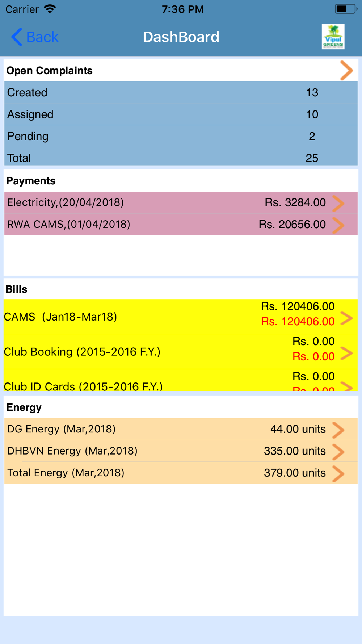This screenshot has width=362, height=644.
Task: Click the Bills section heading
Action: click(16, 289)
